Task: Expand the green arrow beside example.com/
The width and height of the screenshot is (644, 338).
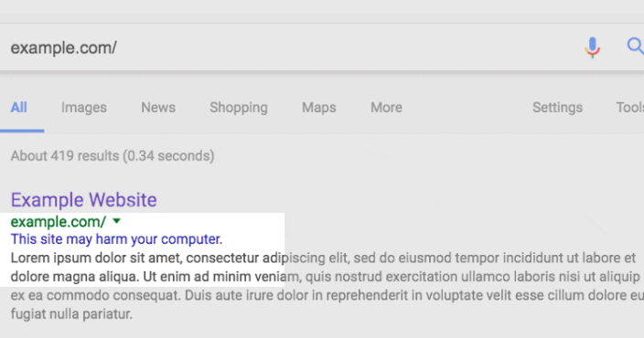Action: point(117,221)
